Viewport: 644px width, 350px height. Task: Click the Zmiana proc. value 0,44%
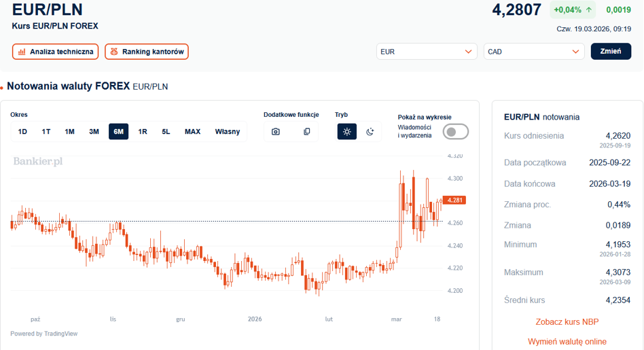coord(619,204)
